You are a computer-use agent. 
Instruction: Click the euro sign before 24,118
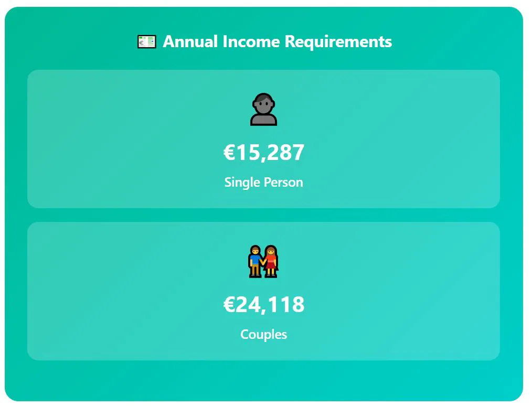click(229, 305)
